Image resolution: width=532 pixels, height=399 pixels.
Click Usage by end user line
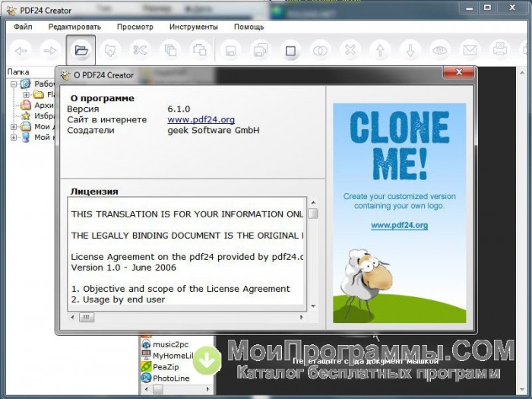(x=118, y=299)
